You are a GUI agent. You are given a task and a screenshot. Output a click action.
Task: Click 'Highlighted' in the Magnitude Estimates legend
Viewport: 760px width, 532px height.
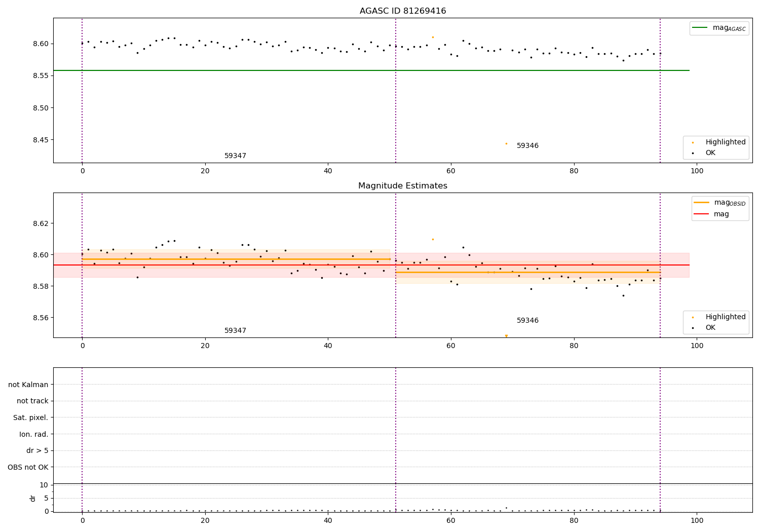[726, 317]
